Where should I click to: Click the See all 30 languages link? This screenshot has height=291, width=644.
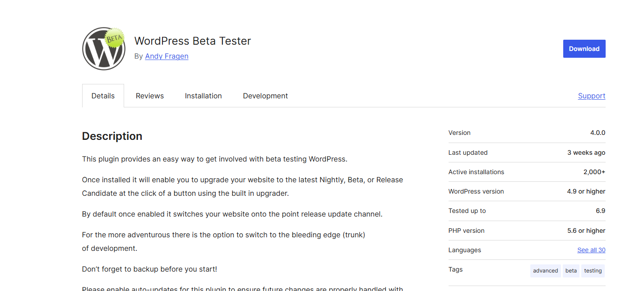(x=591, y=250)
